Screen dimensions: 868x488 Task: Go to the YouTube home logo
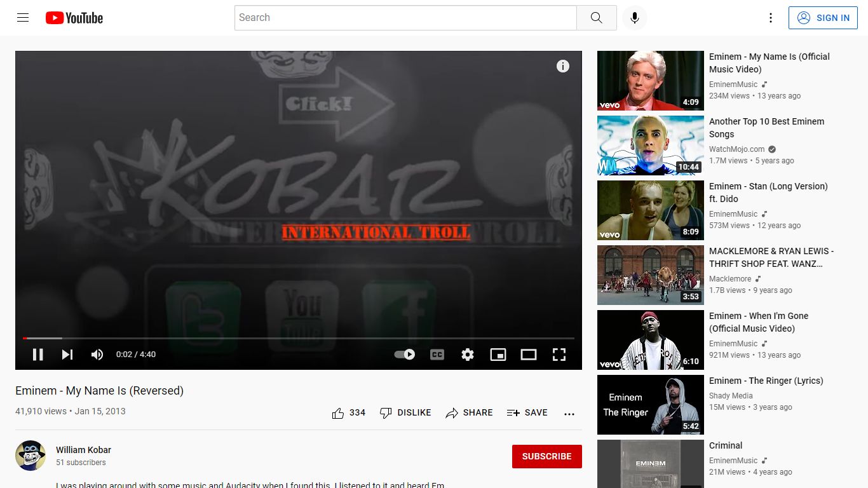(x=74, y=18)
